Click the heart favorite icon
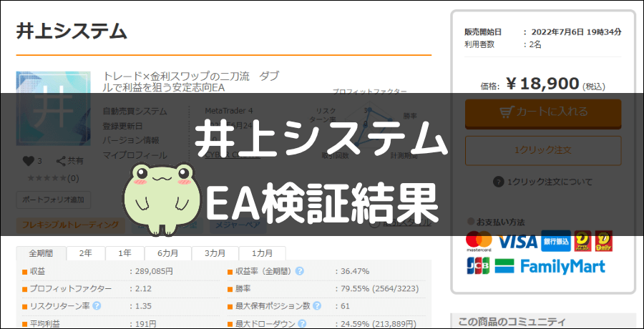This screenshot has height=329, width=644. click(28, 162)
